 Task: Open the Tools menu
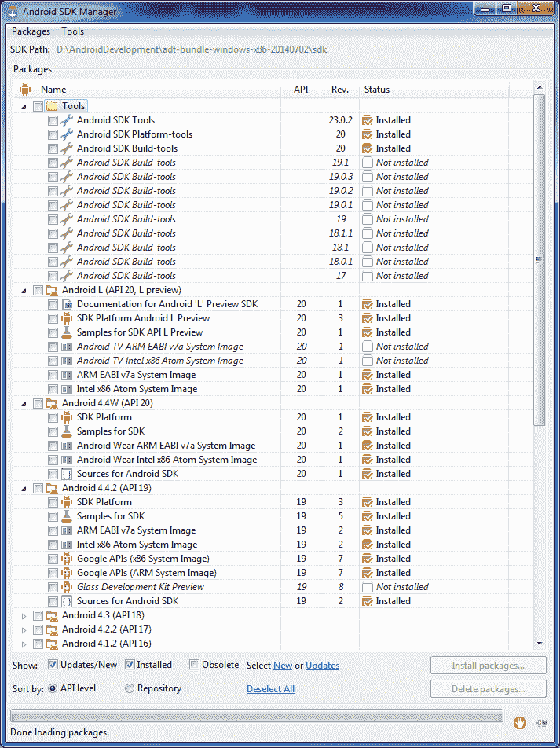72,31
